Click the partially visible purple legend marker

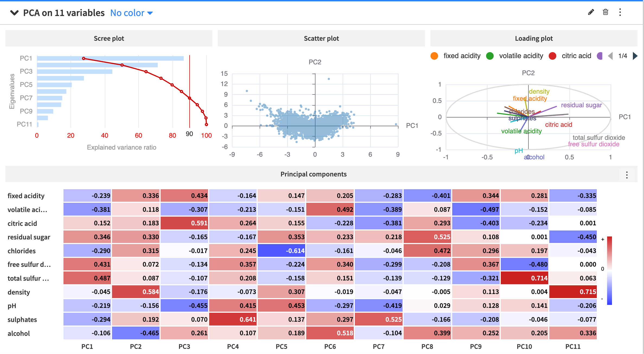pyautogui.click(x=600, y=56)
